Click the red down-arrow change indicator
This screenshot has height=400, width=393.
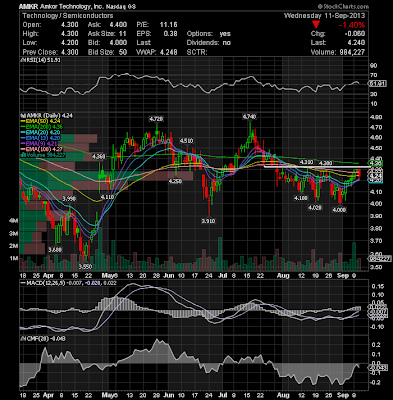(316, 25)
